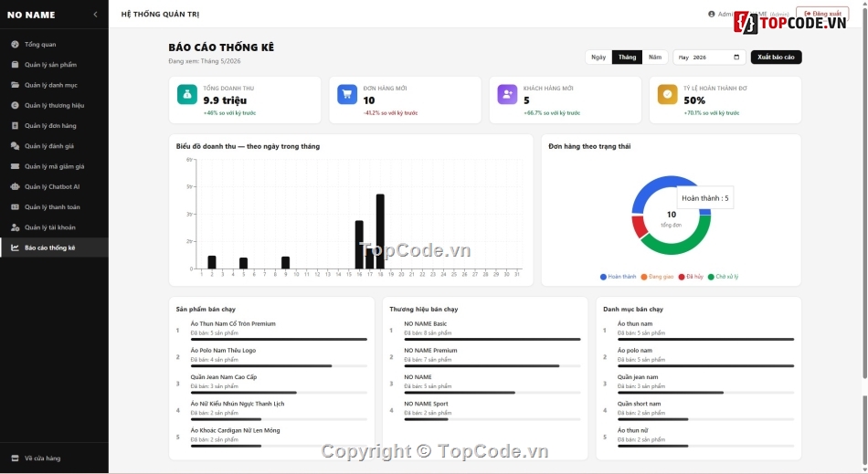
Task: Click the Quản lý Chatbot AI robot icon
Action: point(15,186)
